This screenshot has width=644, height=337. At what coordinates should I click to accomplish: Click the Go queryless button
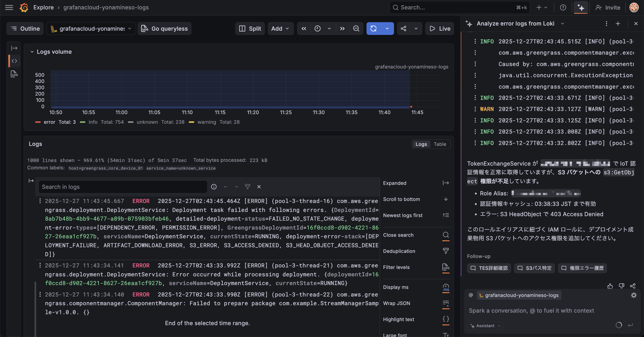point(165,28)
